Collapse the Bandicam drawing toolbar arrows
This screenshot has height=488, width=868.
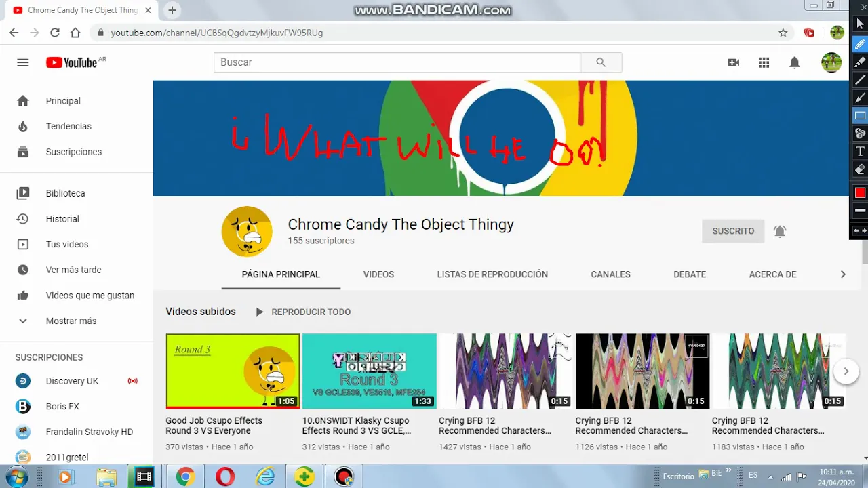point(860,231)
